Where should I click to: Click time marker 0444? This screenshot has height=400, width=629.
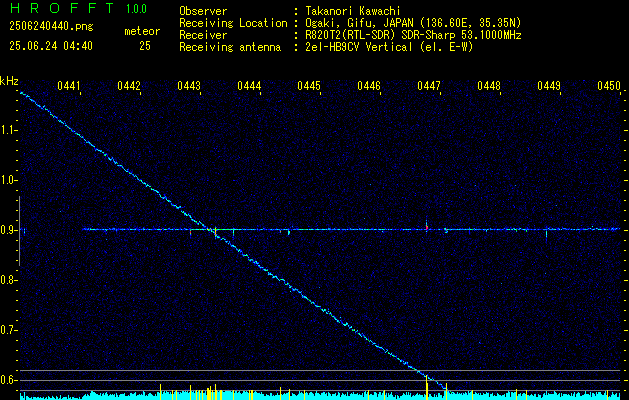(x=249, y=85)
